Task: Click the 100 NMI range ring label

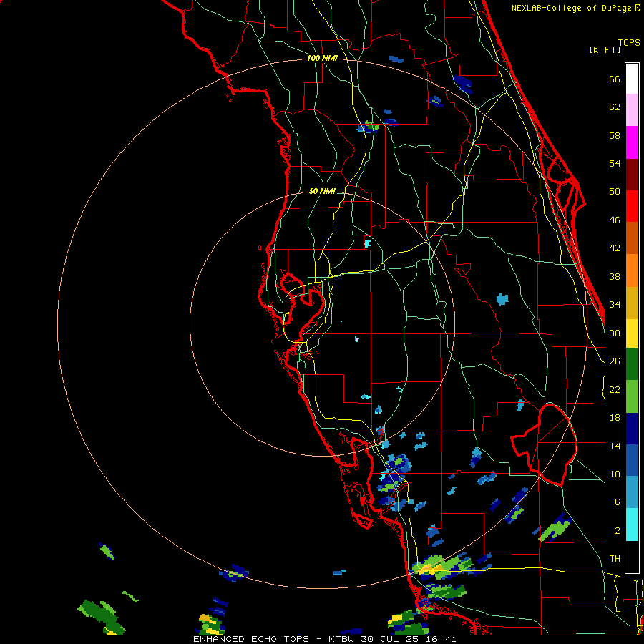Action: tap(322, 59)
